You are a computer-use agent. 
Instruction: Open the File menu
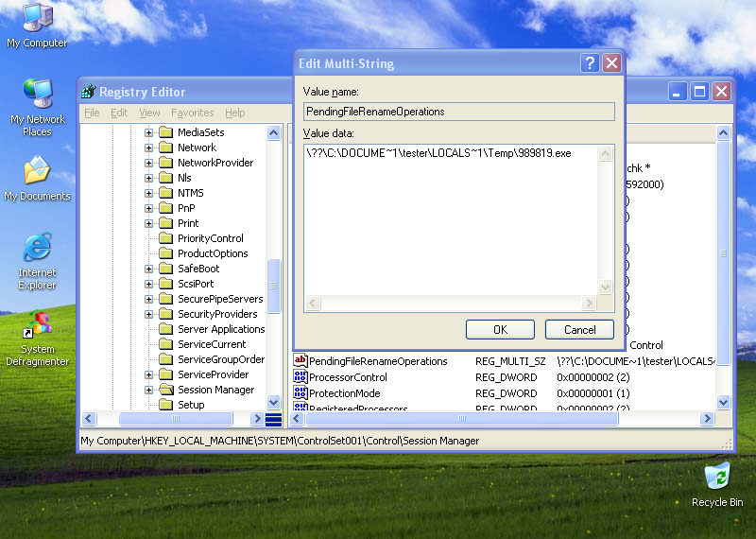92,113
